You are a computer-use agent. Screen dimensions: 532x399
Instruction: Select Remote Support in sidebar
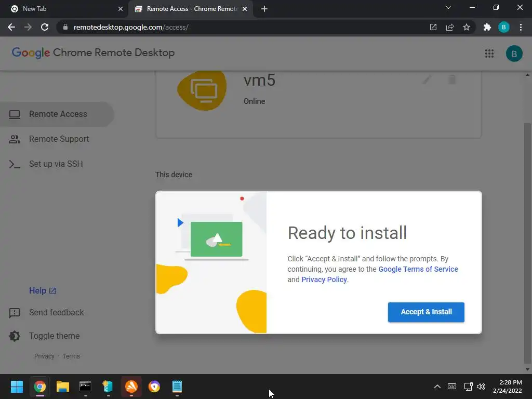click(x=57, y=139)
